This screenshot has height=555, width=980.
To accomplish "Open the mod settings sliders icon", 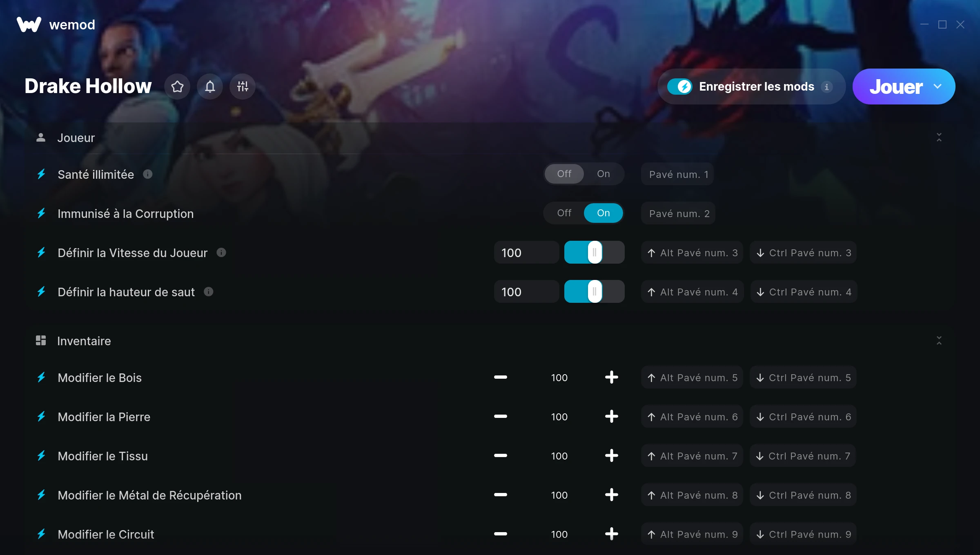I will point(243,87).
